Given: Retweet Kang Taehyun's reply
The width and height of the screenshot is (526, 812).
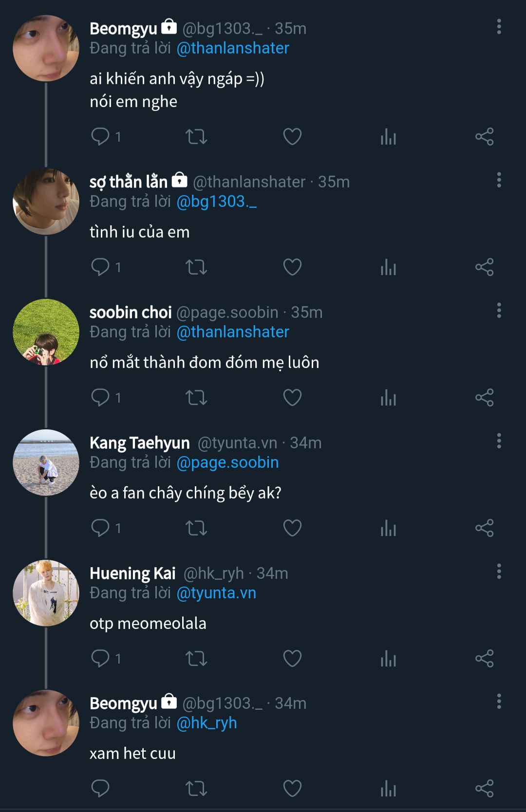Looking at the screenshot, I should [196, 528].
